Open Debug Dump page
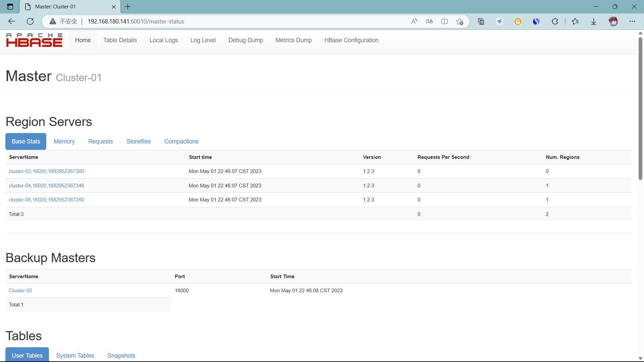 [246, 40]
